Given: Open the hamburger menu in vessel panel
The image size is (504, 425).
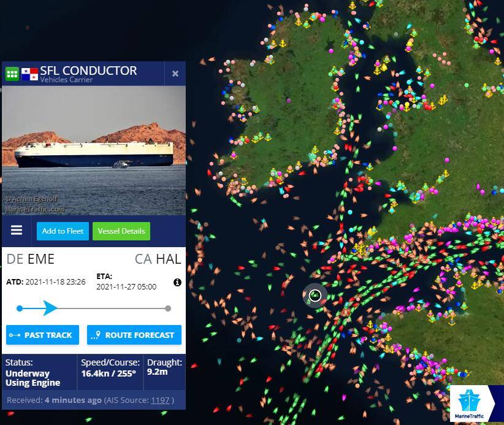Looking at the screenshot, I should coord(17,230).
